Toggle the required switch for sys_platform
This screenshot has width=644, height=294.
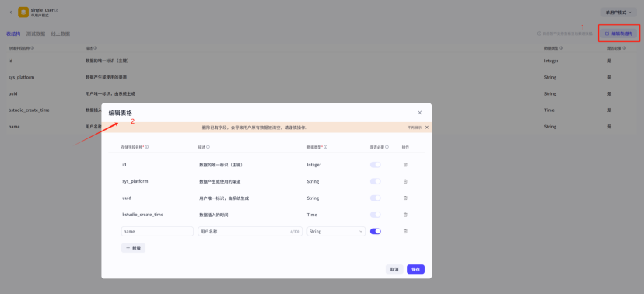coord(376,181)
